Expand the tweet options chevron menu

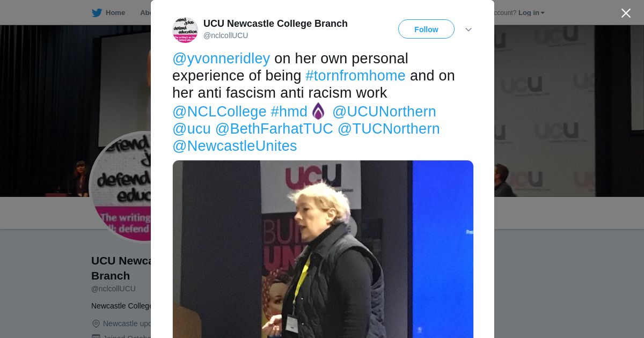point(468,30)
